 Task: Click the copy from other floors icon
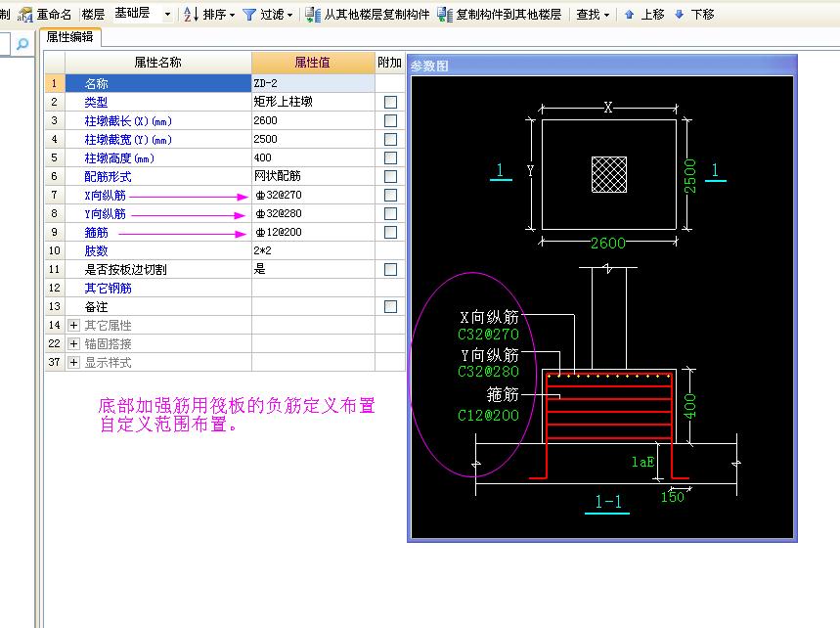tap(313, 15)
